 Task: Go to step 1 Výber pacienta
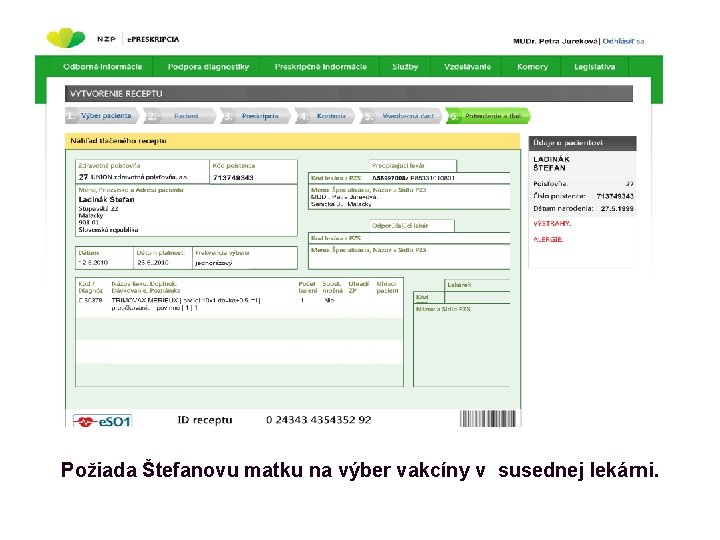click(101, 116)
